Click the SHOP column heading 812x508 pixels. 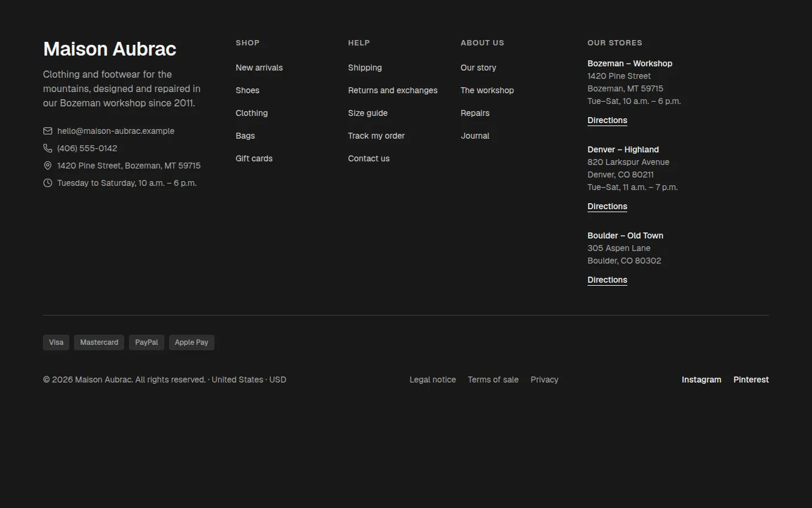click(248, 43)
